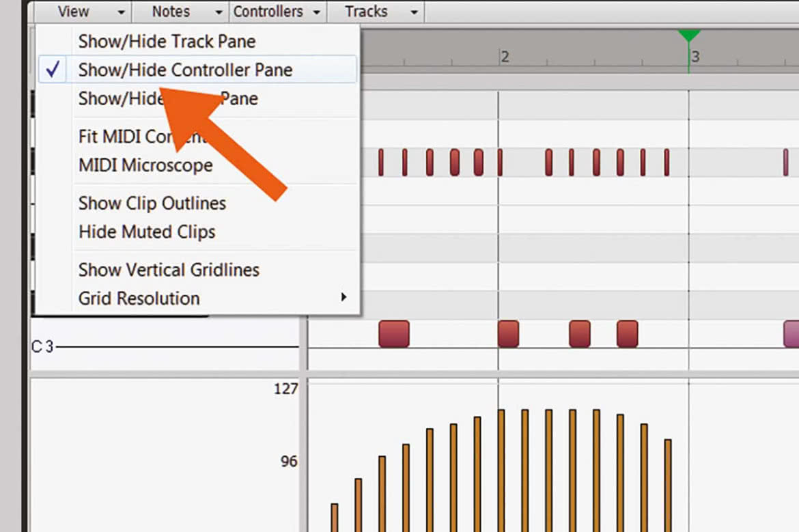This screenshot has width=799, height=532.
Task: Click the C 3 key label
Action: 42,346
